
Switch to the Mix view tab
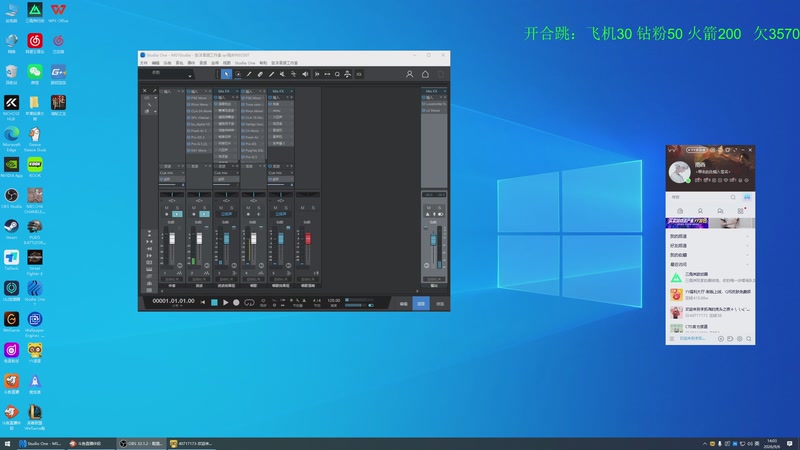[x=421, y=304]
